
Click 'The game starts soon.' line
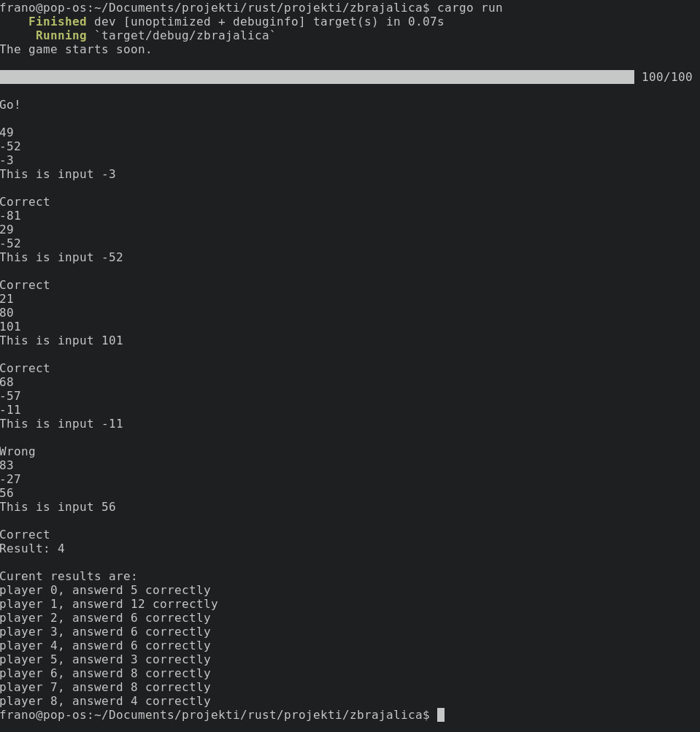coord(76,50)
